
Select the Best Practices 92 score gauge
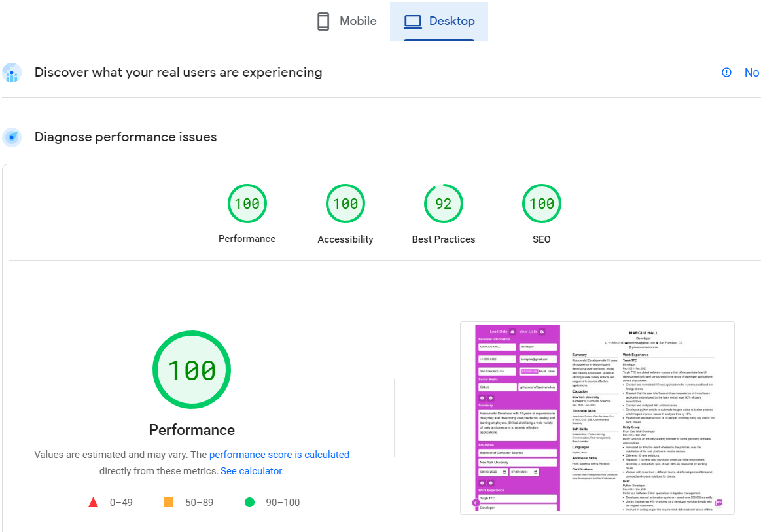tap(444, 204)
